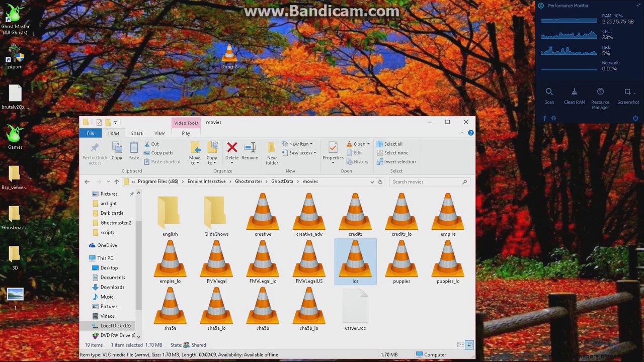The image size is (644, 362).
Task: Switch to the View ribbon tab
Action: click(x=159, y=133)
